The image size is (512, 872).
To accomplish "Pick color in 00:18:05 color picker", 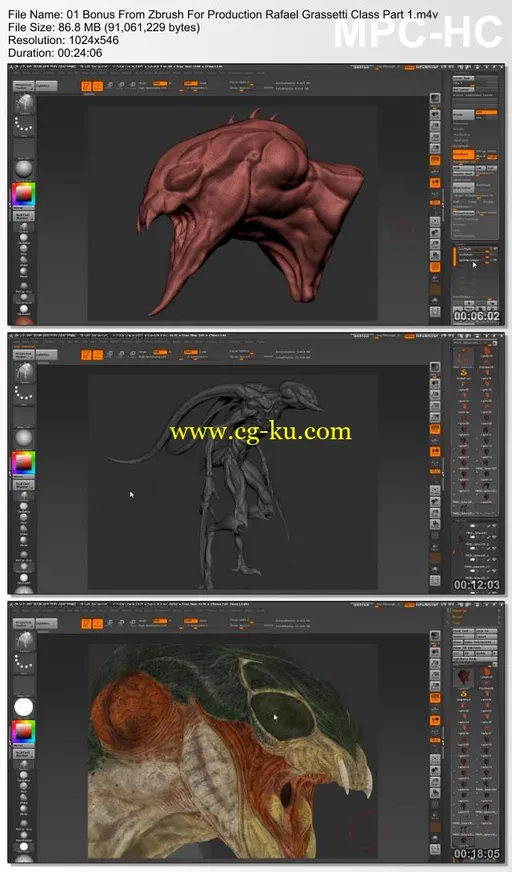I will point(24,732).
